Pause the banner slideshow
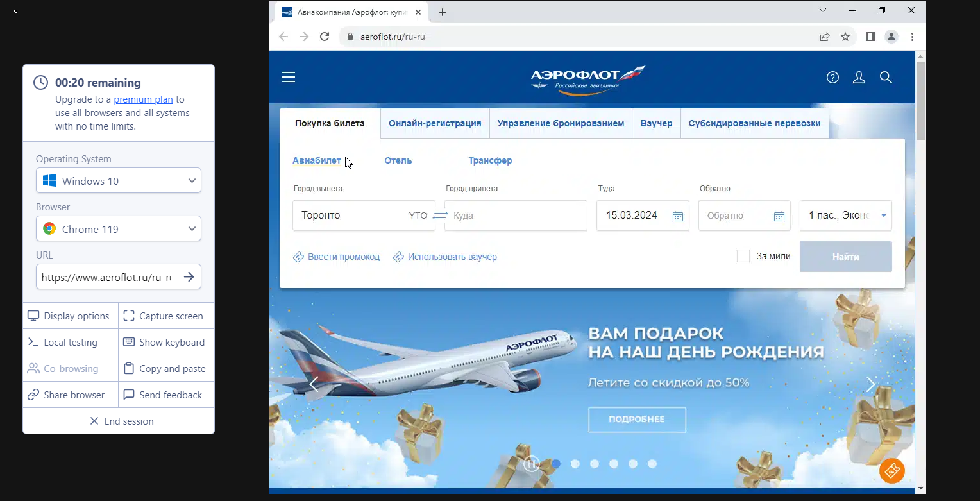The width and height of the screenshot is (980, 501). [531, 463]
